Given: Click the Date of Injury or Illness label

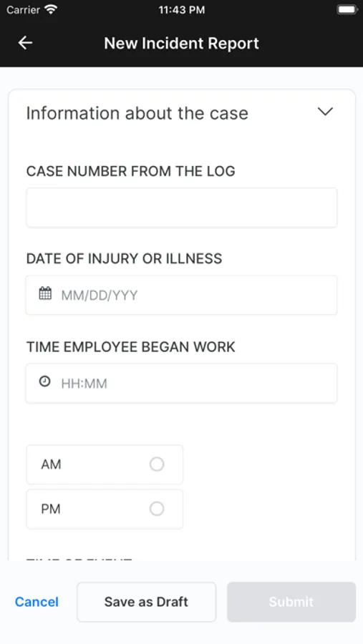Looking at the screenshot, I should click(124, 259).
